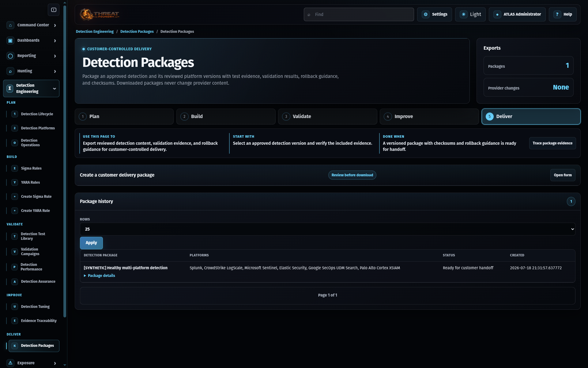Click the Hunting magnifier icon

(10, 71)
